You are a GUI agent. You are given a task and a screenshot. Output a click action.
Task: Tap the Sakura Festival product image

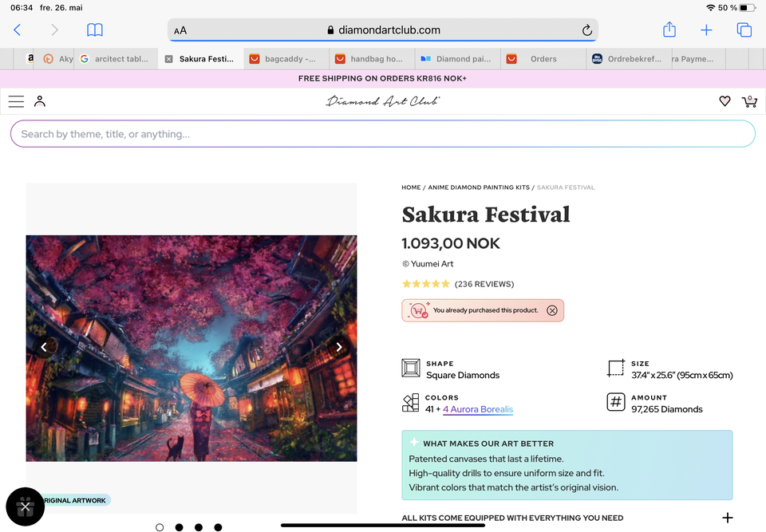pyautogui.click(x=191, y=349)
